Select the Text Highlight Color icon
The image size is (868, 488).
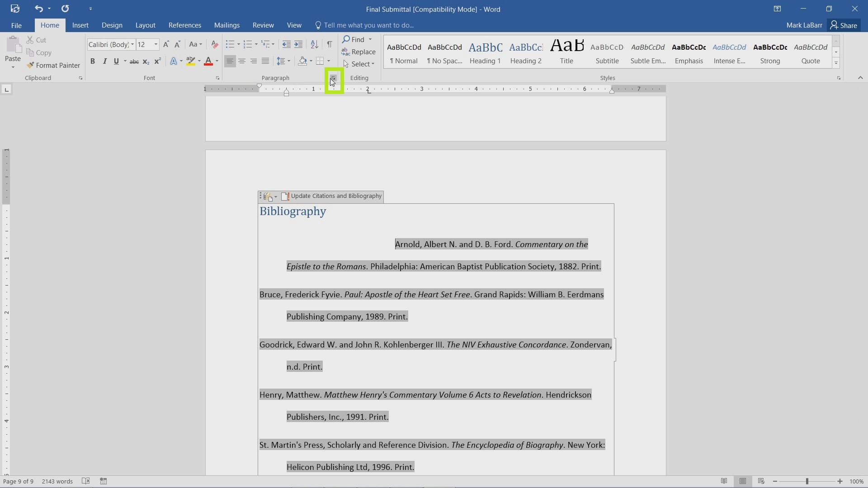[190, 61]
